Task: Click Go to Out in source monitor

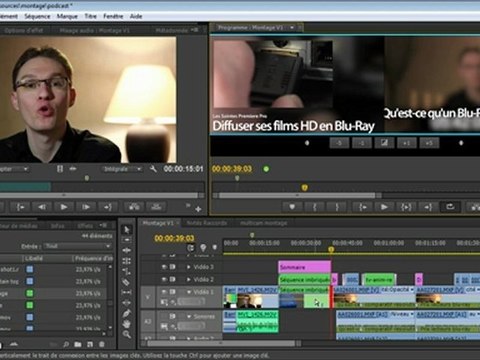Action: tap(107, 207)
